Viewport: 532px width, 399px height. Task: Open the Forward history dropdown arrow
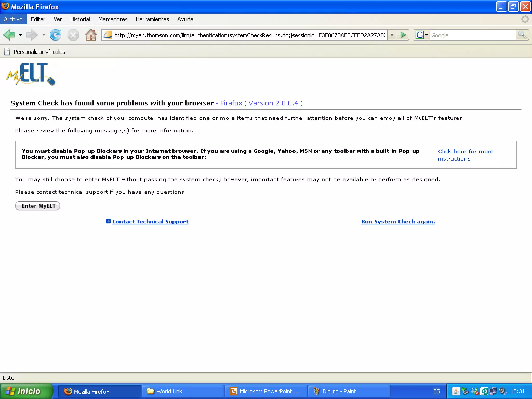44,35
